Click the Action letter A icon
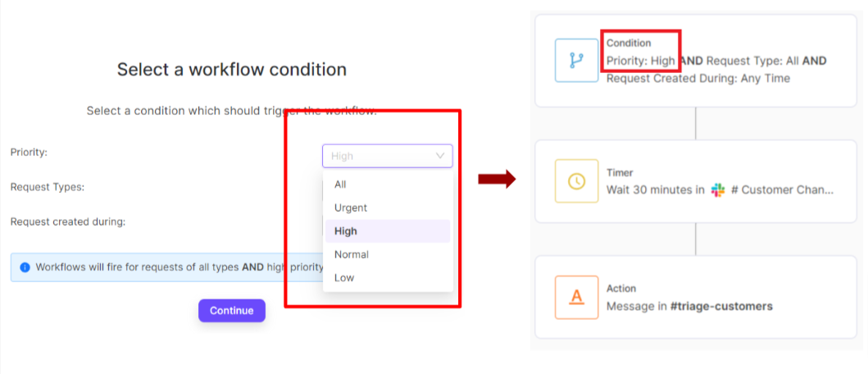The image size is (868, 374). click(x=576, y=297)
